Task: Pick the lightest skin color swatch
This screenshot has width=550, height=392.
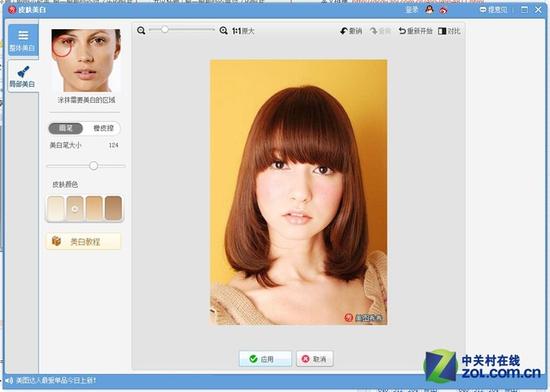Action: point(56,208)
